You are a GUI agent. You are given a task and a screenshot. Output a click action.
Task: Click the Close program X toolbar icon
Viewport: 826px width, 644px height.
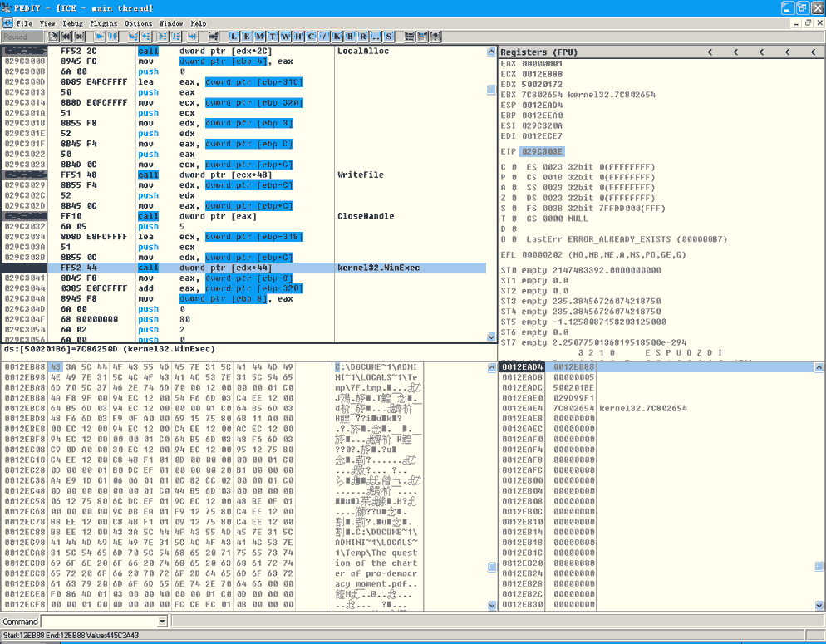pyautogui.click(x=80, y=37)
